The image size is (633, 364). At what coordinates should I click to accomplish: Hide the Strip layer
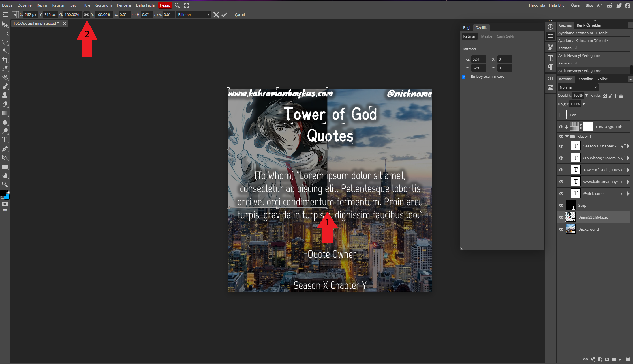561,205
